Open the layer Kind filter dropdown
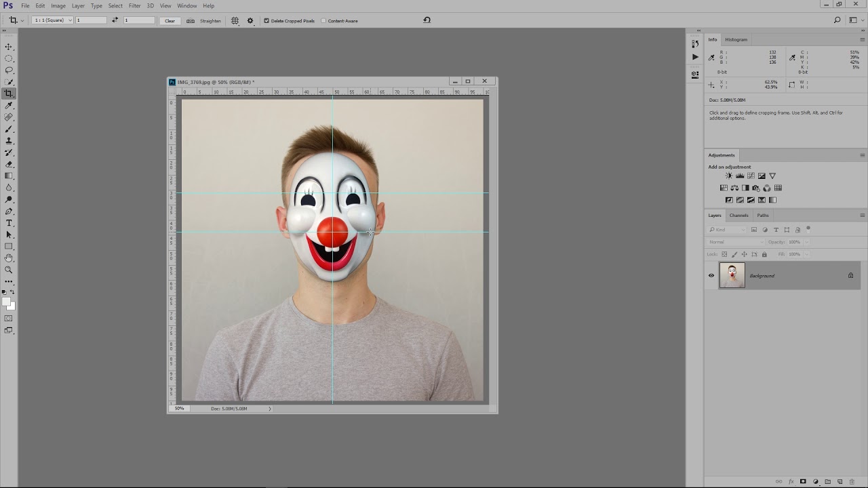Screen dimensions: 868x488 click(x=727, y=230)
